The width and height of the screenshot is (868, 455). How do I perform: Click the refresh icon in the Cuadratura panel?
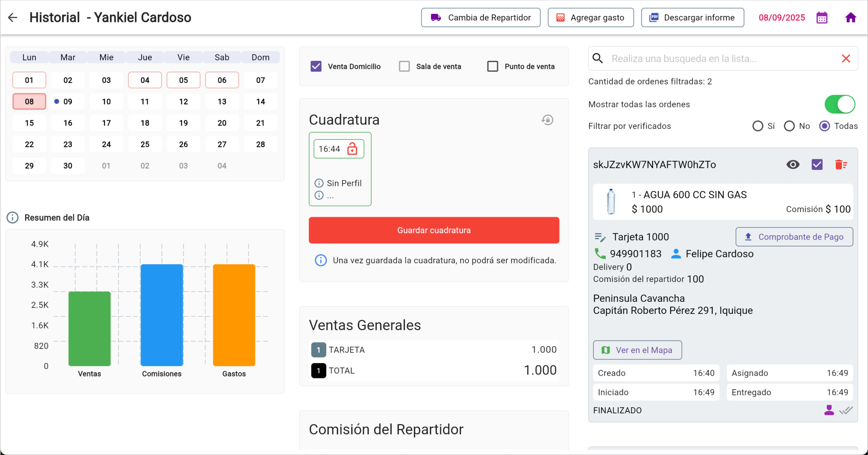click(547, 120)
